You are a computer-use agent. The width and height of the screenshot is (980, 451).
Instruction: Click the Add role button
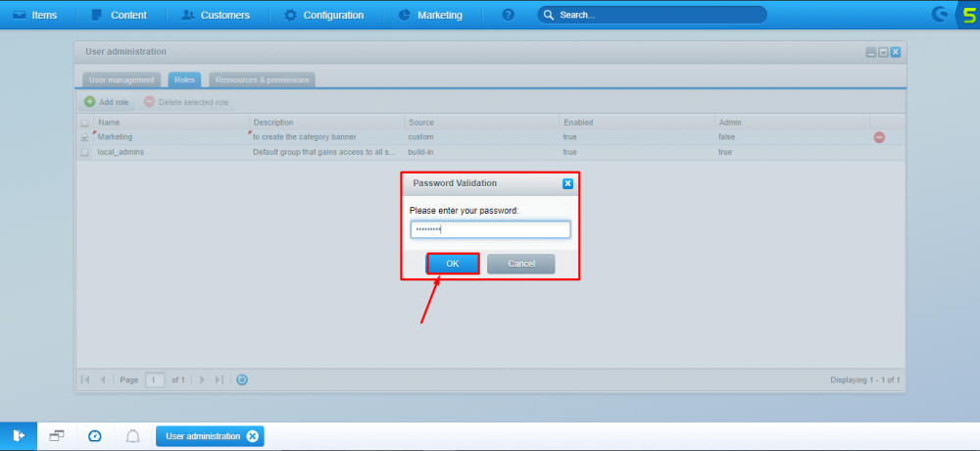(107, 102)
